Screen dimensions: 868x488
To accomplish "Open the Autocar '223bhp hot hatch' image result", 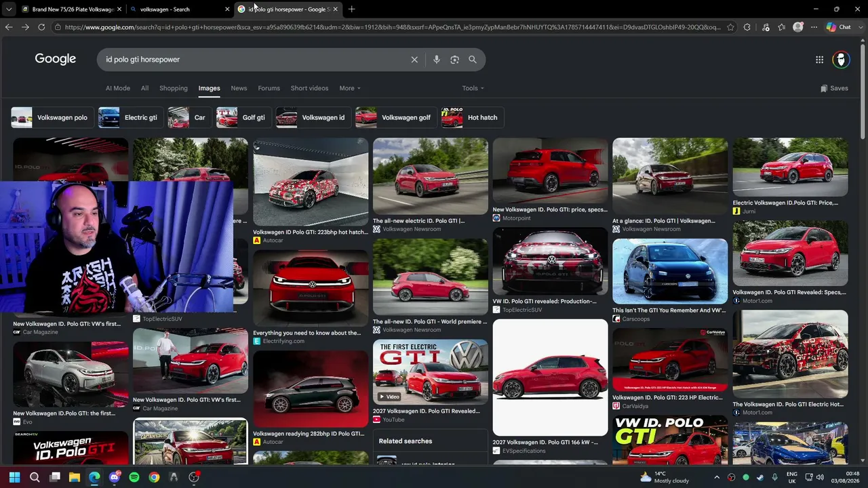I will (x=311, y=182).
